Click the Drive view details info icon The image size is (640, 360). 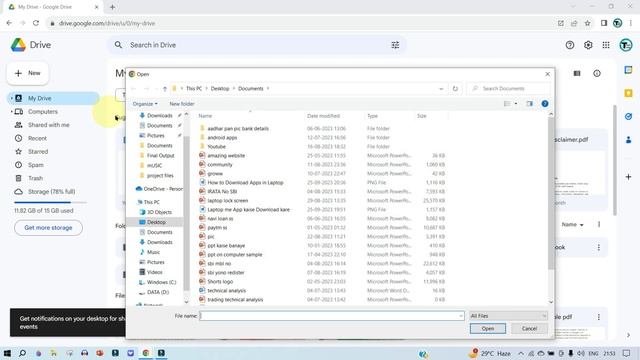[x=597, y=73]
